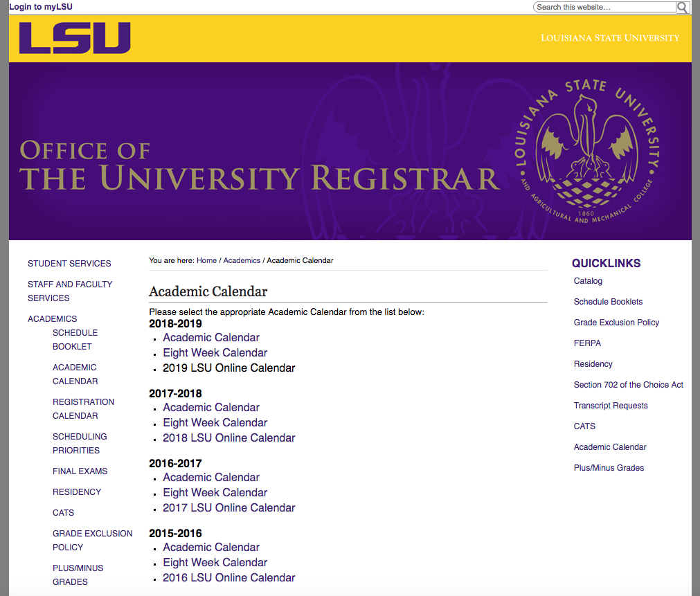
Task: Open Plus/Minus Grades quicklink
Action: pos(609,468)
